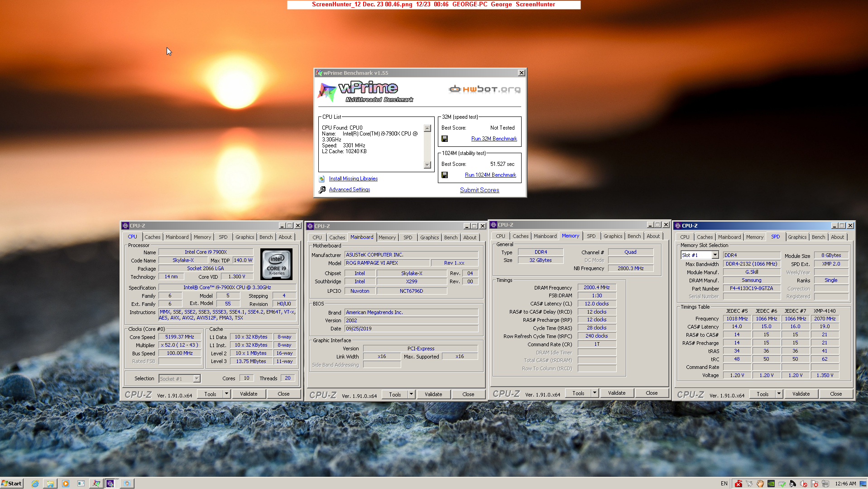Click the Run 1024M Benchmark link

[490, 175]
